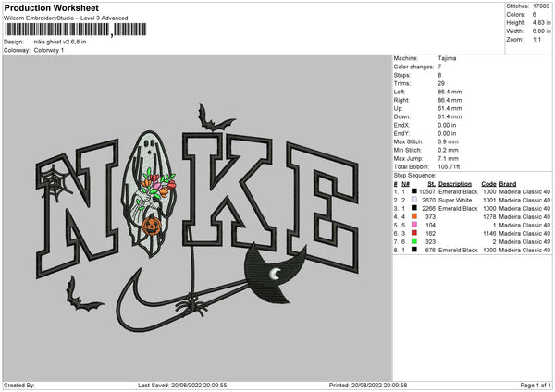
Task: Click the 'Last Saved' timestamp in footer
Action: coord(182,386)
